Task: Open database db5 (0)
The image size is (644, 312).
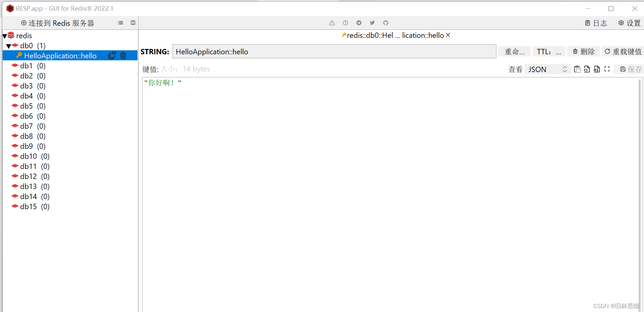Action: pos(33,106)
